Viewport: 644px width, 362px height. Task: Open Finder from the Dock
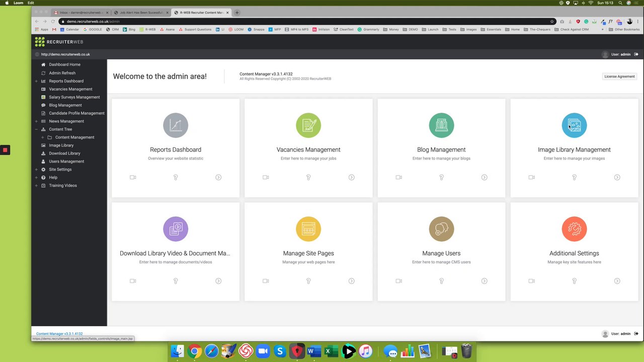(177, 351)
